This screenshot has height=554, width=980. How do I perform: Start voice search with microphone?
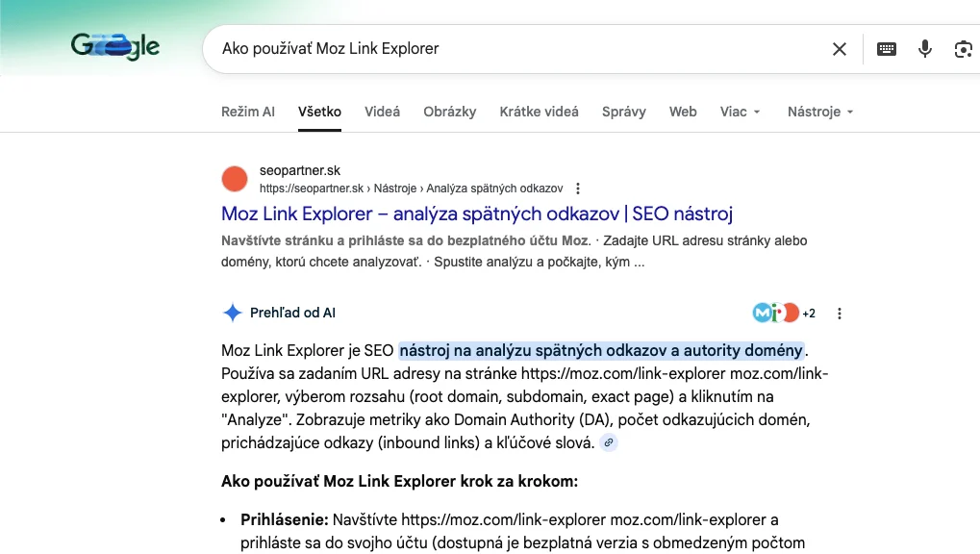[925, 49]
